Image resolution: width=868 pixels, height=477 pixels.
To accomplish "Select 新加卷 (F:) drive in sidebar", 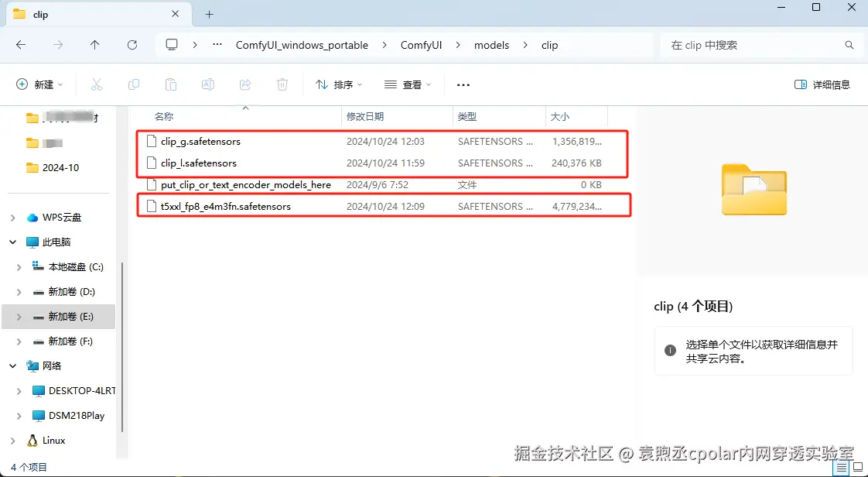I will 71,341.
